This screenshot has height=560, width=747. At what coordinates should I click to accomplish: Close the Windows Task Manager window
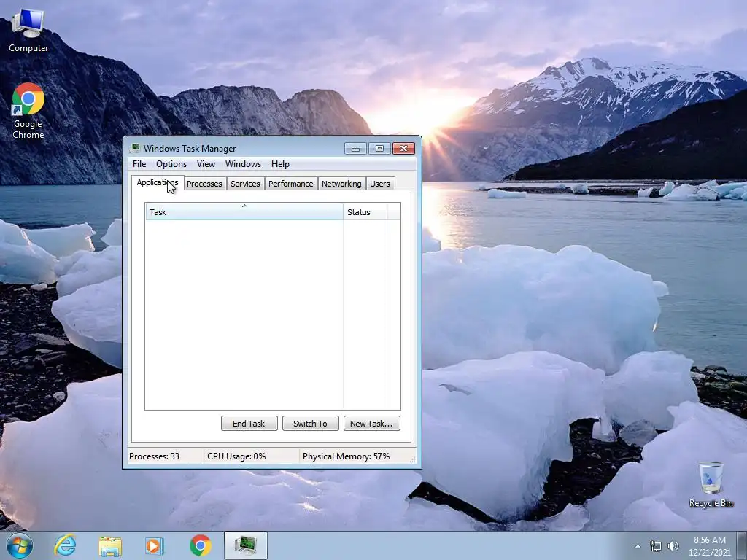[x=403, y=149]
